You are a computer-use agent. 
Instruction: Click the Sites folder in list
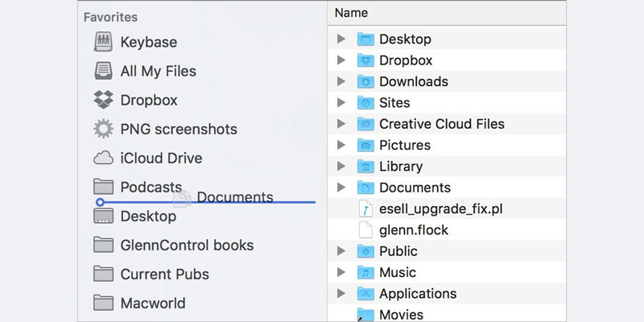click(x=394, y=103)
